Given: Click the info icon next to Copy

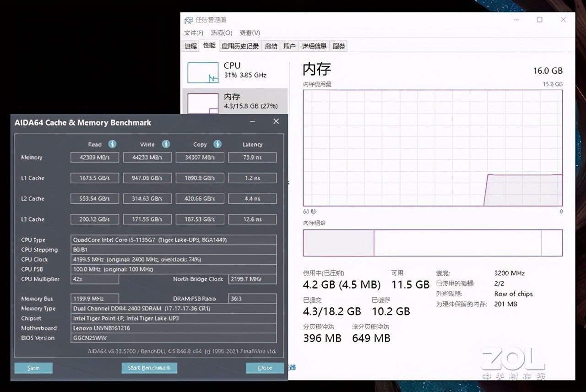Looking at the screenshot, I should (x=217, y=144).
